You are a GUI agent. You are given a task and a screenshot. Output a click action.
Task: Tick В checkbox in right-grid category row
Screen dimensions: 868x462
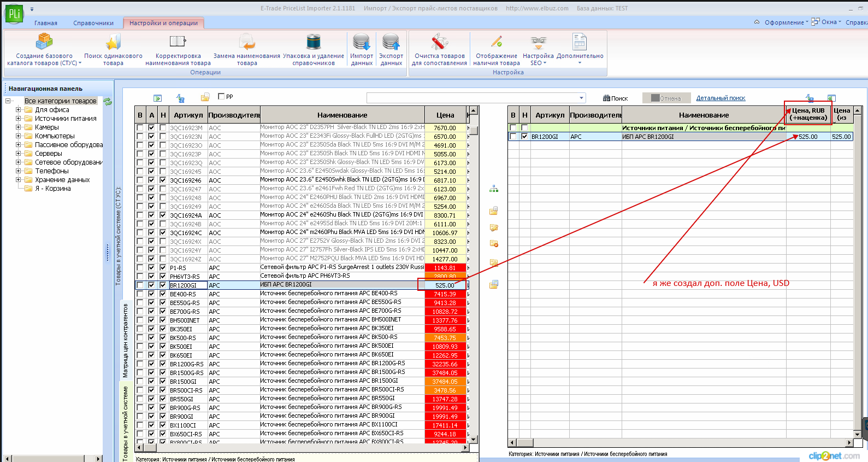513,128
